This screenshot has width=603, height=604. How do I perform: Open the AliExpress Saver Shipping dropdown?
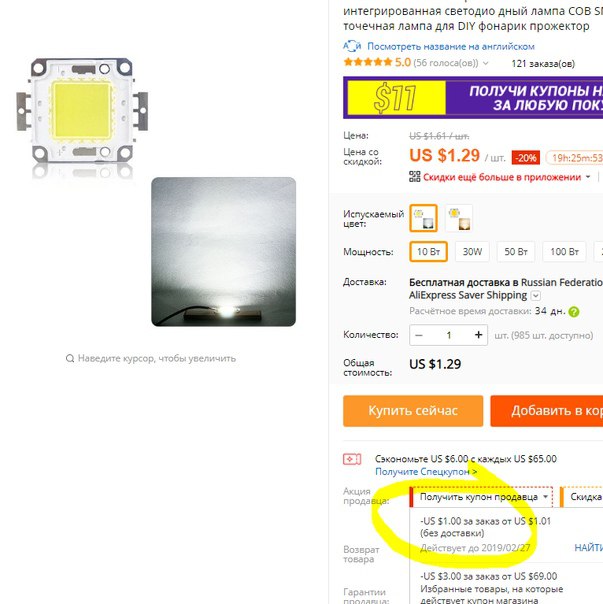(536, 295)
